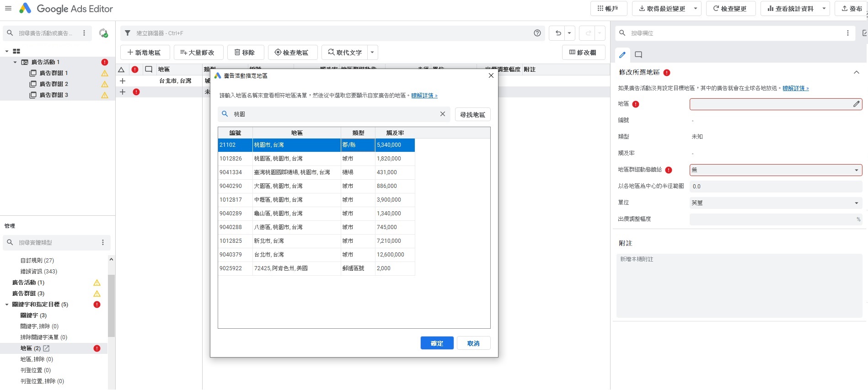This screenshot has height=390, width=868.
Task: Open the 單位 dropdown showing 英里
Action: (775, 203)
